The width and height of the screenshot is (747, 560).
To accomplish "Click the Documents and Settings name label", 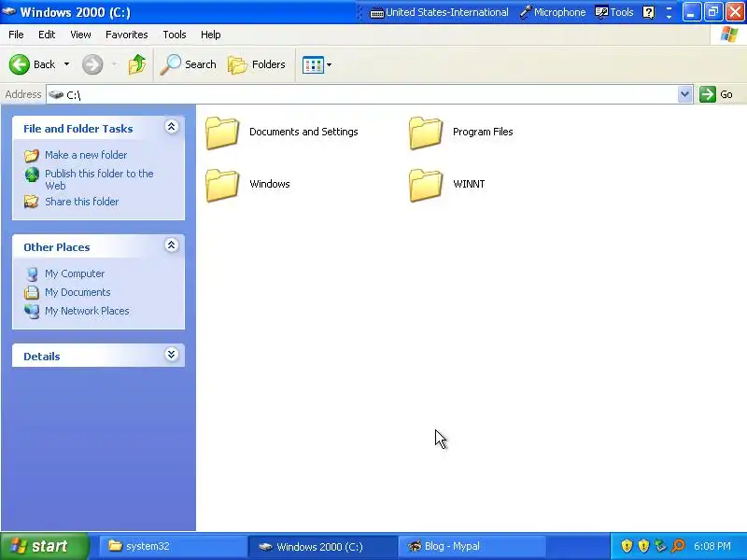I will pos(303,132).
